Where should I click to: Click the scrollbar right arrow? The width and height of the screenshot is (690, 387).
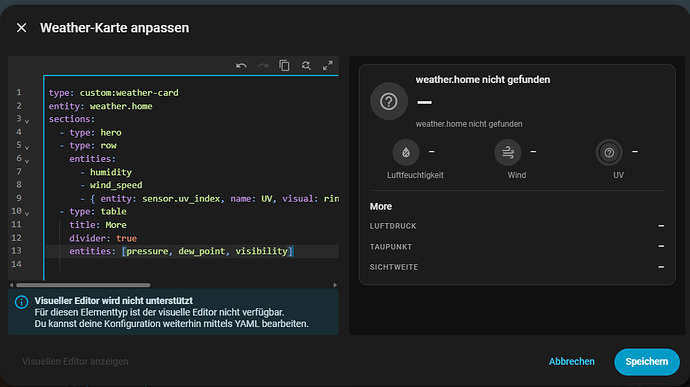tap(335, 285)
